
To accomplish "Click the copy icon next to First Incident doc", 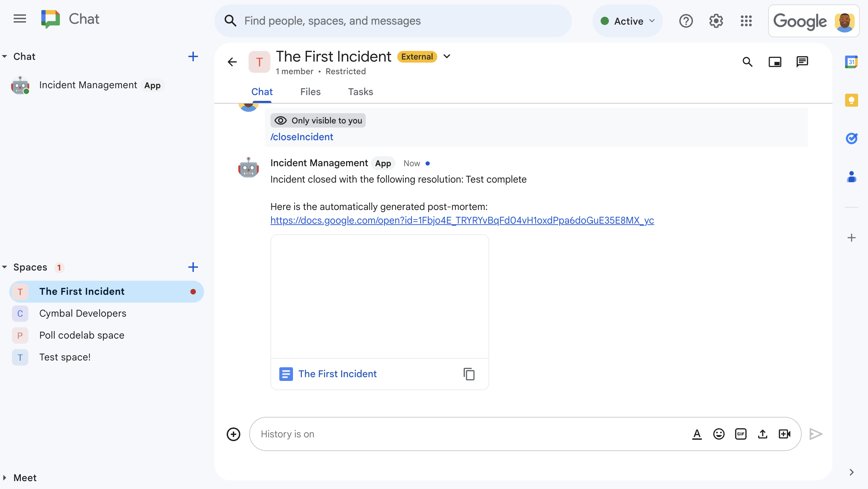I will [469, 374].
